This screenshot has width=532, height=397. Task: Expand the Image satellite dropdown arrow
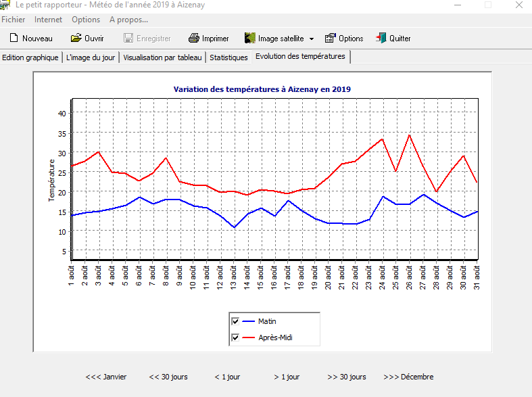[x=312, y=39]
